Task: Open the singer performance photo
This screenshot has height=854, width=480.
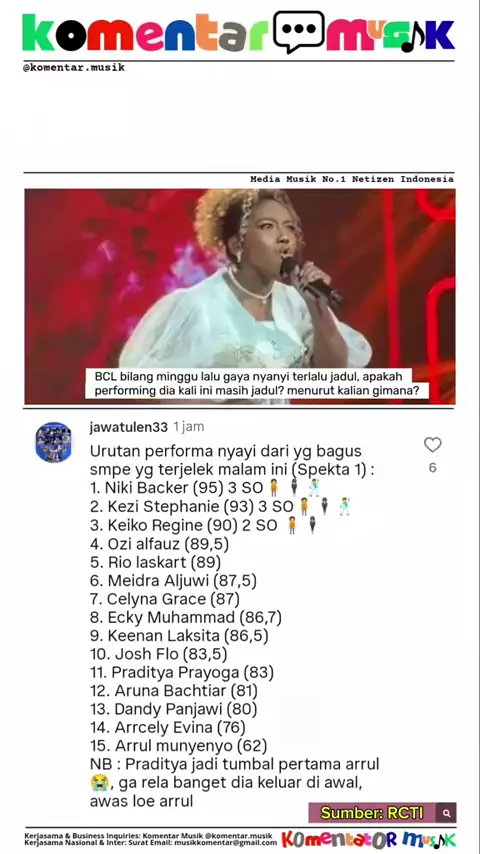Action: pyautogui.click(x=240, y=296)
